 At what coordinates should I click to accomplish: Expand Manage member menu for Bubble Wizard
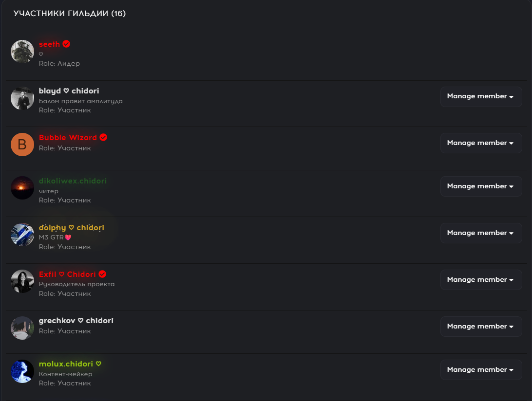(x=481, y=143)
